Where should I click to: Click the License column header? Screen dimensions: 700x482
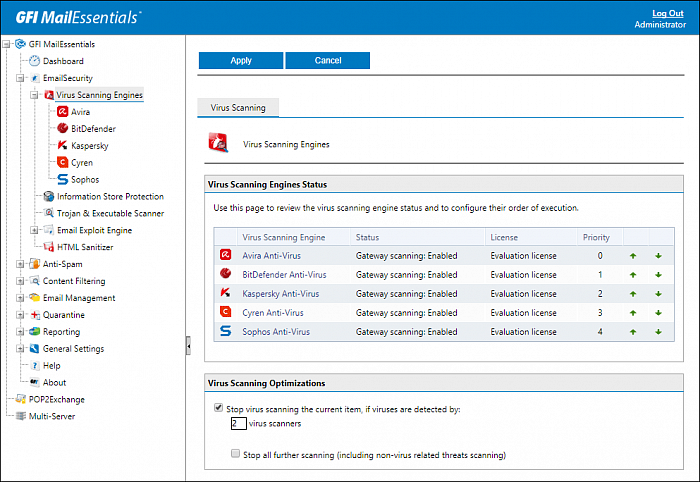pos(504,237)
